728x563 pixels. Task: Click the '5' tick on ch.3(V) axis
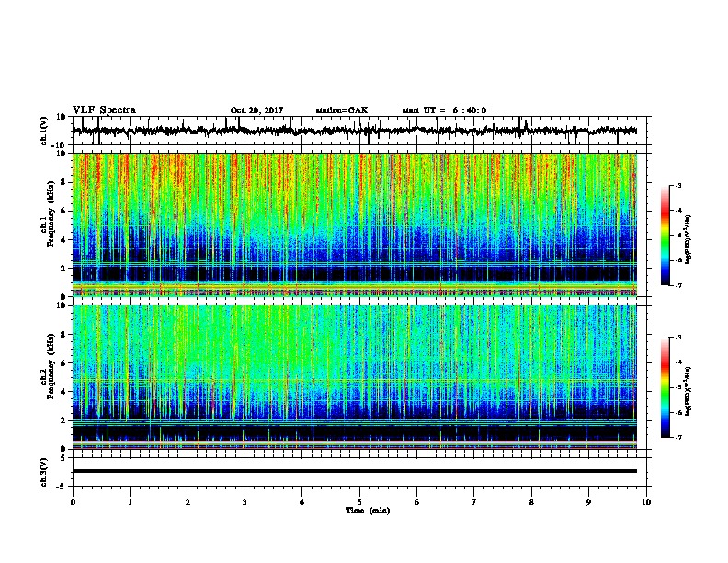click(x=63, y=457)
